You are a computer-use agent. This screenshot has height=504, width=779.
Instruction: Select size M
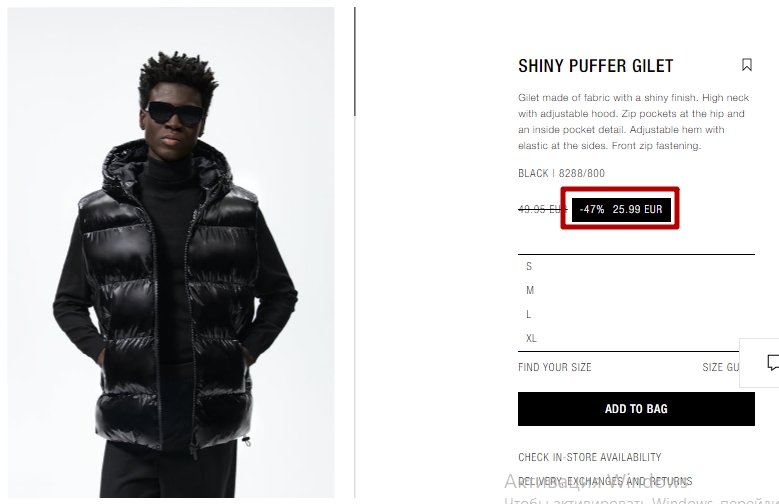(636, 290)
